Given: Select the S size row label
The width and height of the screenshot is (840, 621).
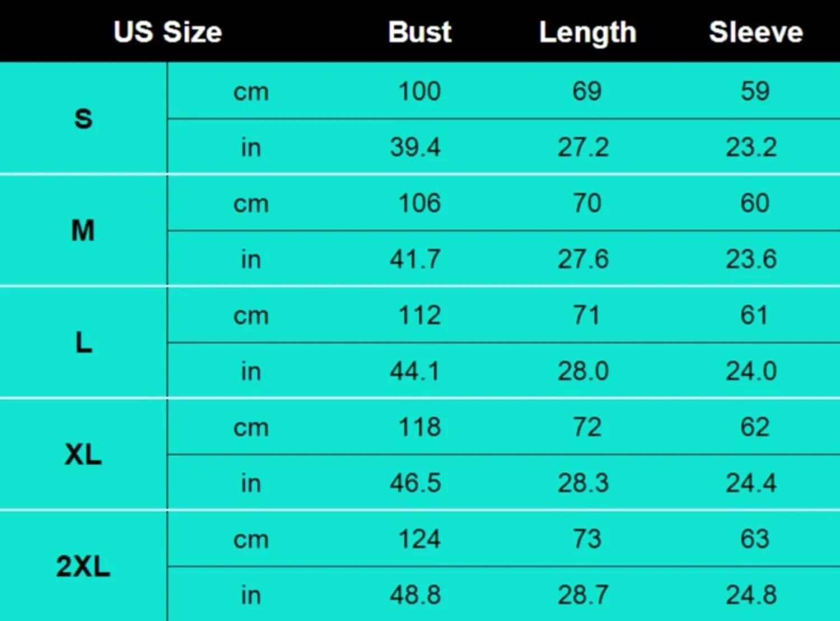Looking at the screenshot, I should tap(83, 119).
